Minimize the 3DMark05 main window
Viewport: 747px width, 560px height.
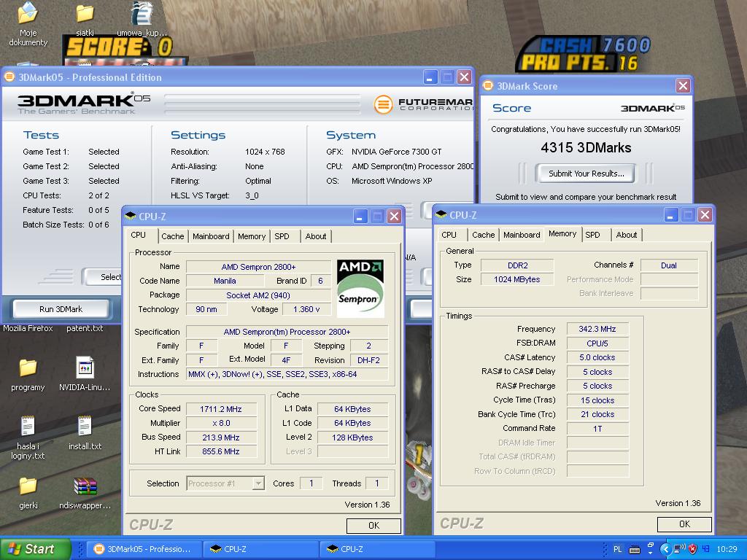pyautogui.click(x=430, y=77)
